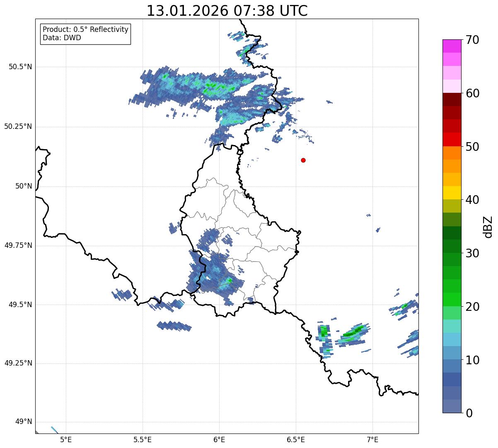The height and width of the screenshot is (448, 498).
Task: Click the latitude label "49.5°N"
Action: (x=20, y=305)
